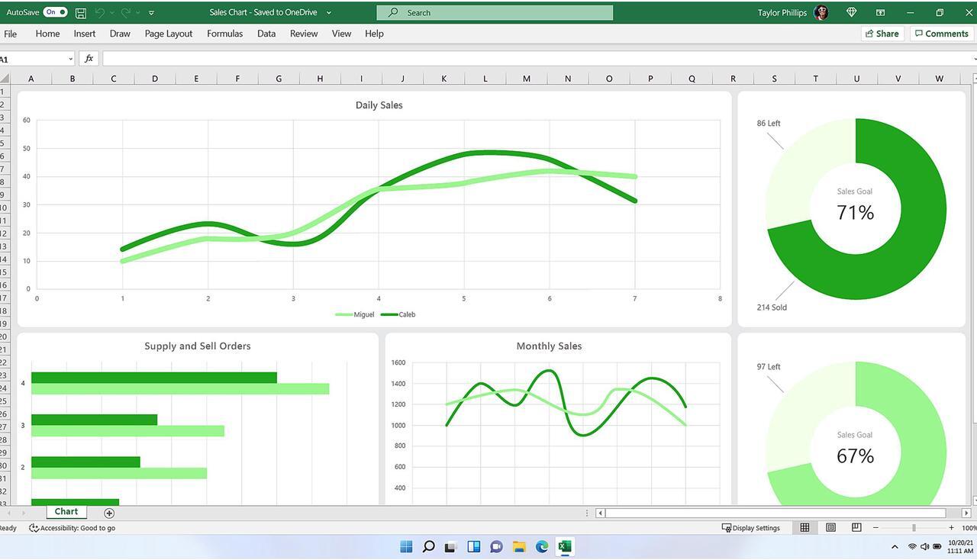
Task: Click the horizontal scrollbar left arrow
Action: [601, 513]
